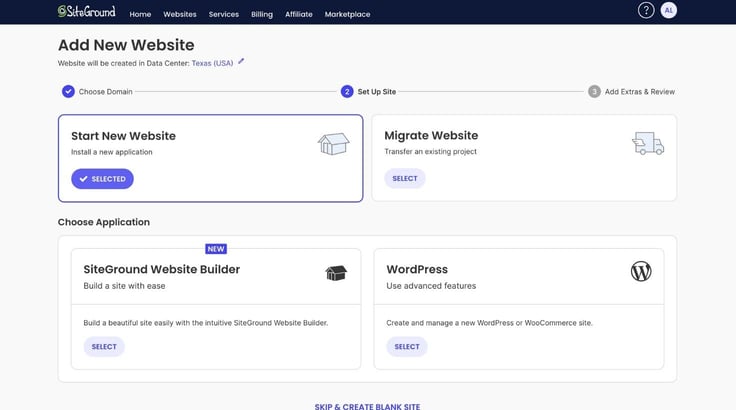Select SiteGround Website Builder application

pyautogui.click(x=104, y=347)
